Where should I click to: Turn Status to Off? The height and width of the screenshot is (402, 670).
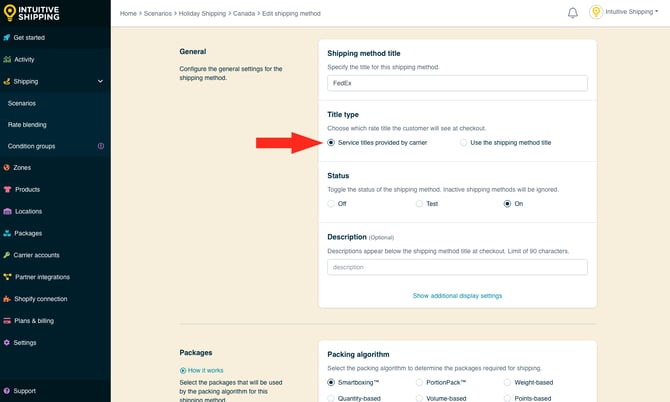pos(332,203)
